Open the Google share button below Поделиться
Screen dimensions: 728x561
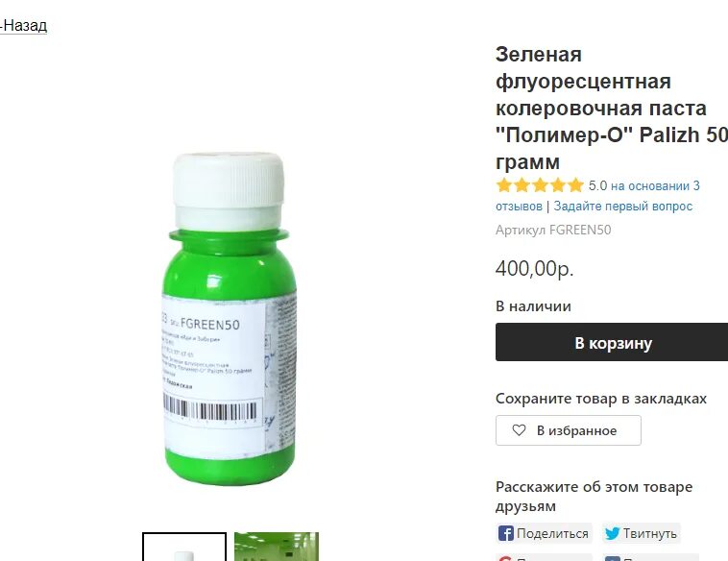(x=544, y=557)
